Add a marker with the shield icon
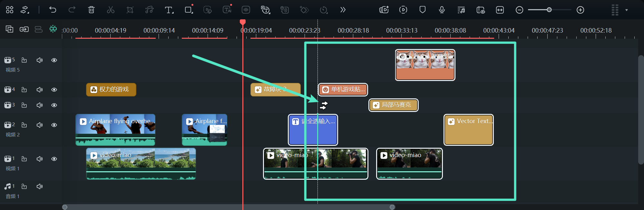Image resolution: width=644 pixels, height=210 pixels. [422, 10]
